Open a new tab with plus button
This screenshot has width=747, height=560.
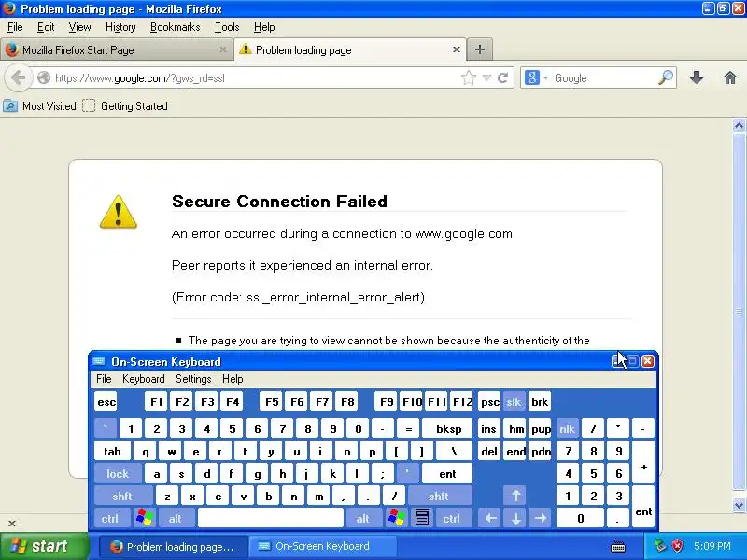pyautogui.click(x=480, y=49)
